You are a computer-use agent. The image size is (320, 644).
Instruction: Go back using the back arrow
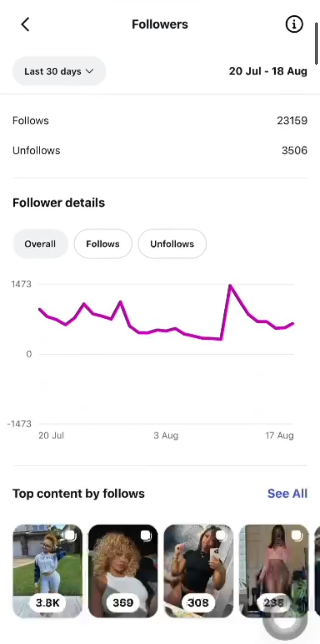25,24
